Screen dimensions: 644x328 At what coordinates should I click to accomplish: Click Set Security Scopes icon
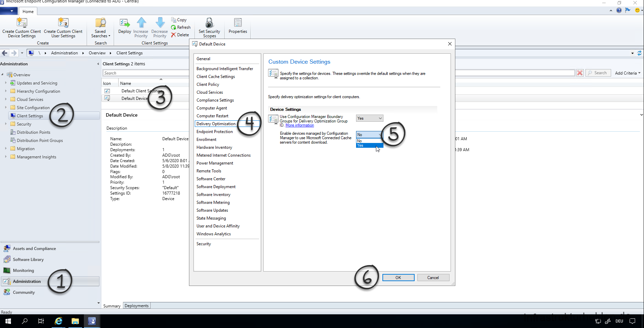(209, 23)
